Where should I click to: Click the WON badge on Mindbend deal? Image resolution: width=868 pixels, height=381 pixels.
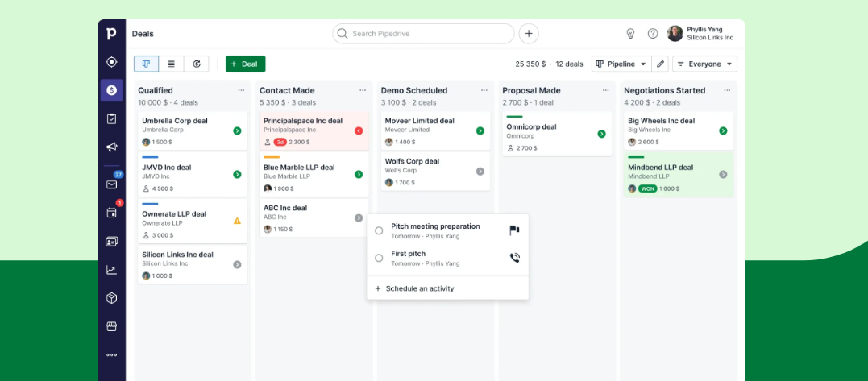[x=647, y=188]
